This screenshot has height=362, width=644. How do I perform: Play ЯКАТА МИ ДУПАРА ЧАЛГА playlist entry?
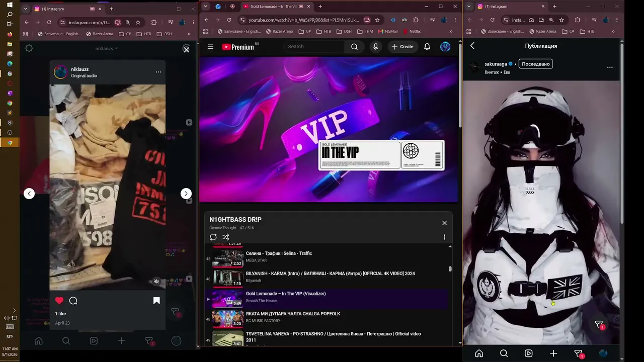[327, 318]
